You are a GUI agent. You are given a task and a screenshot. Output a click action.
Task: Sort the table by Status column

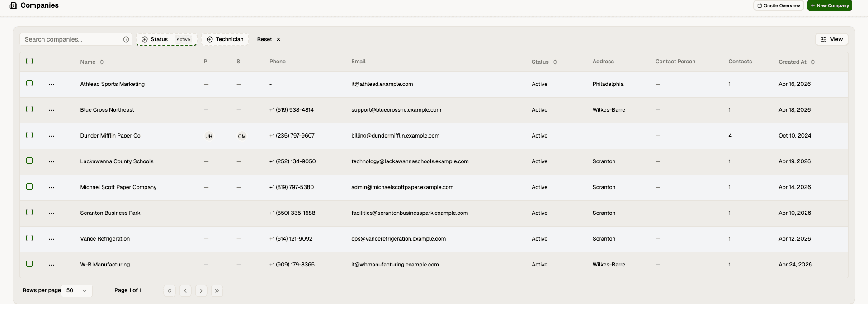[x=544, y=62]
